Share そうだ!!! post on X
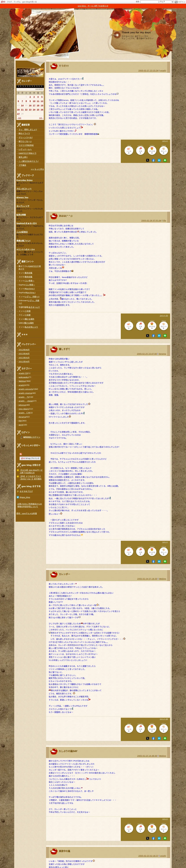The width and height of the screenshot is (186, 868). coord(147,160)
